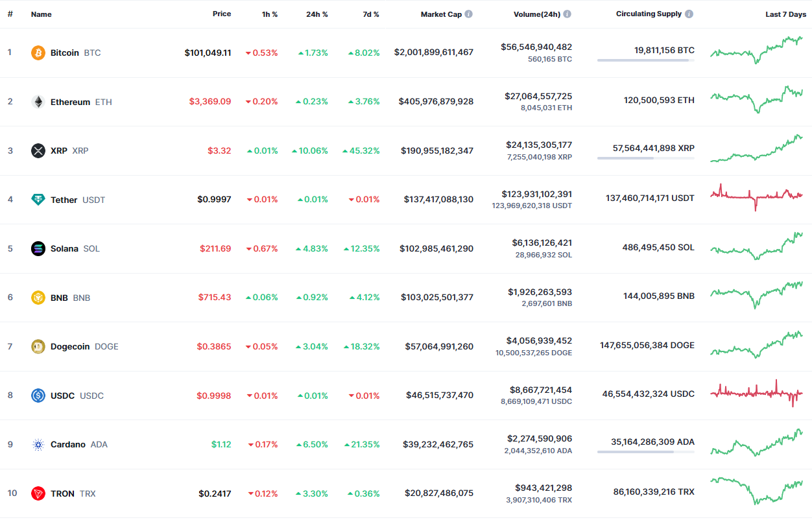The width and height of the screenshot is (812, 520).
Task: Open XRP's 7-day sparkline chart
Action: coord(756,148)
